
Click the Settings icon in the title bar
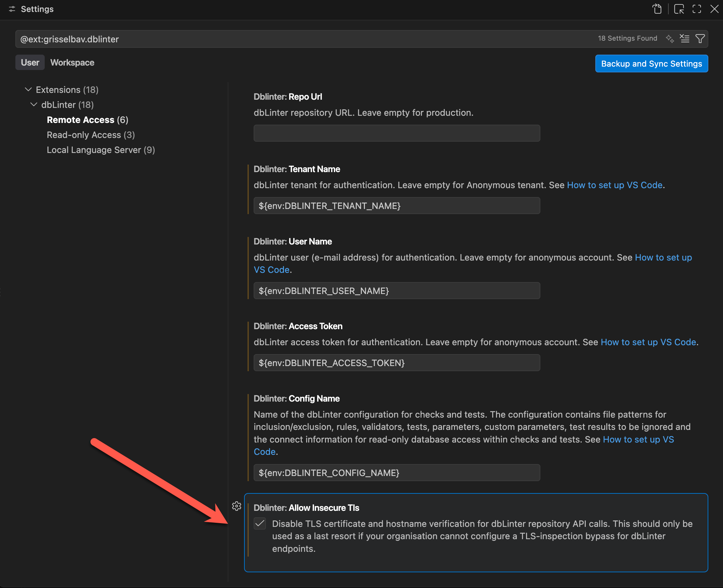point(12,9)
